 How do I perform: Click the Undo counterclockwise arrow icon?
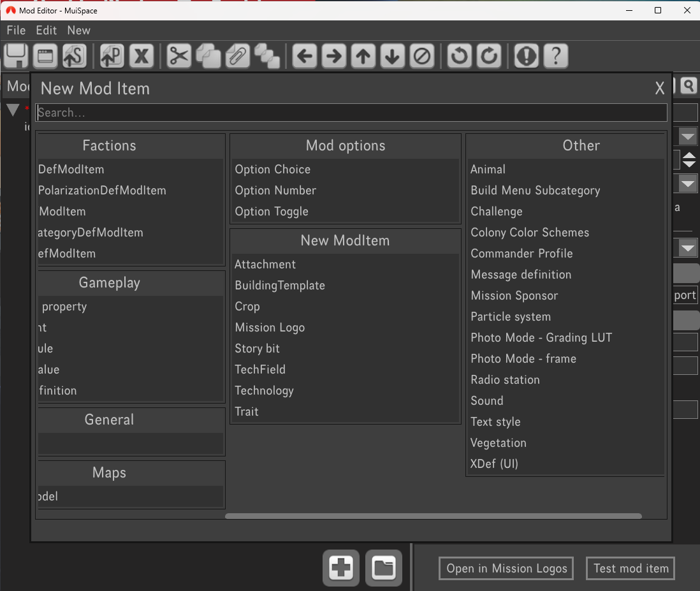pyautogui.click(x=459, y=56)
